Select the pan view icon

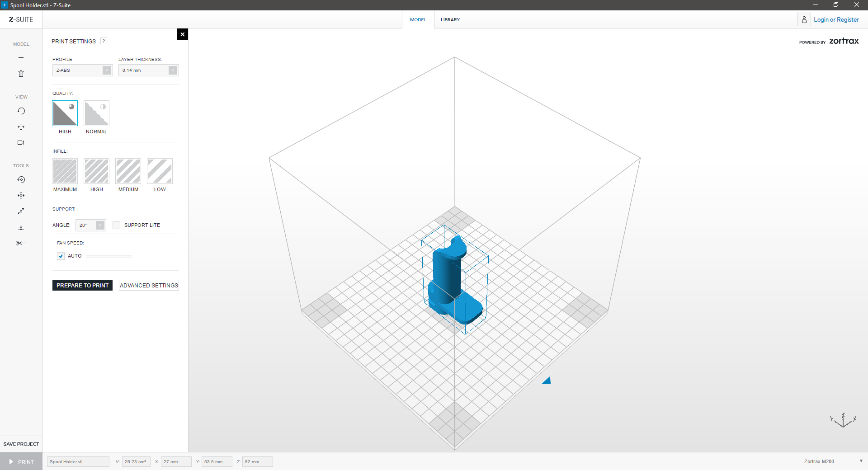click(x=21, y=127)
